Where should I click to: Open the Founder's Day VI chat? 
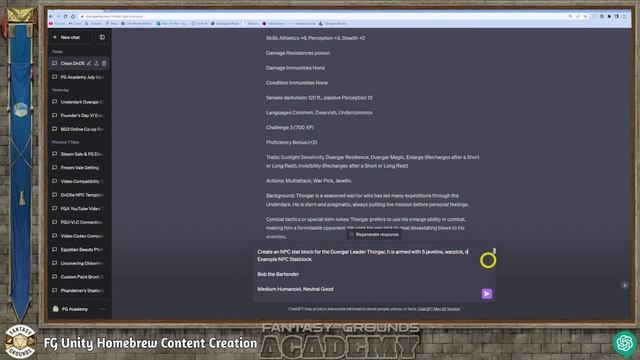(x=79, y=115)
